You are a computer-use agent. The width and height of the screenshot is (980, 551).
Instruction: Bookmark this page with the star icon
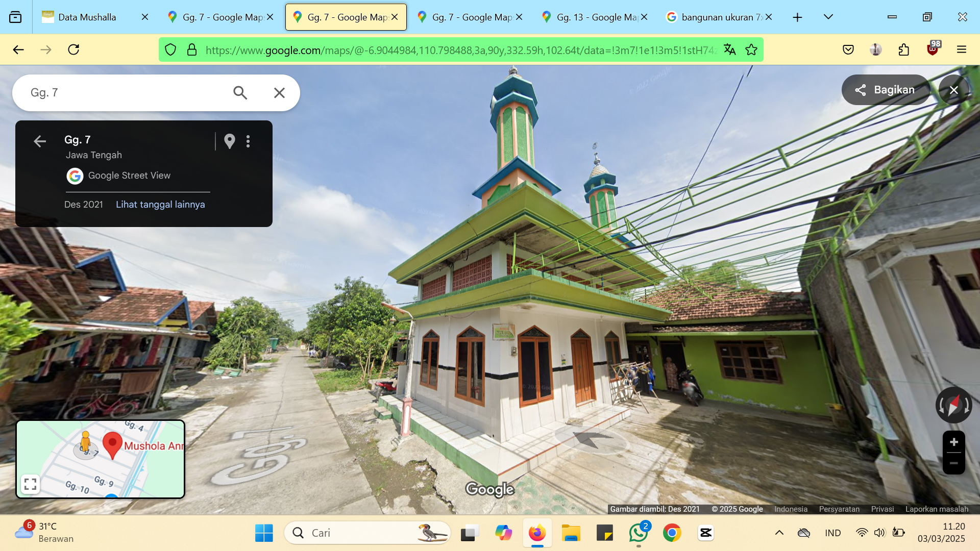tap(751, 49)
